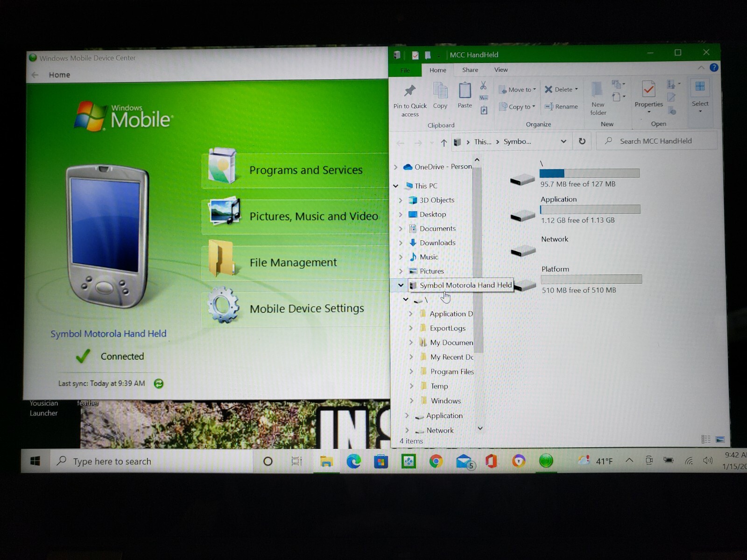
Task: Click the Copy path icon
Action: 484,98
